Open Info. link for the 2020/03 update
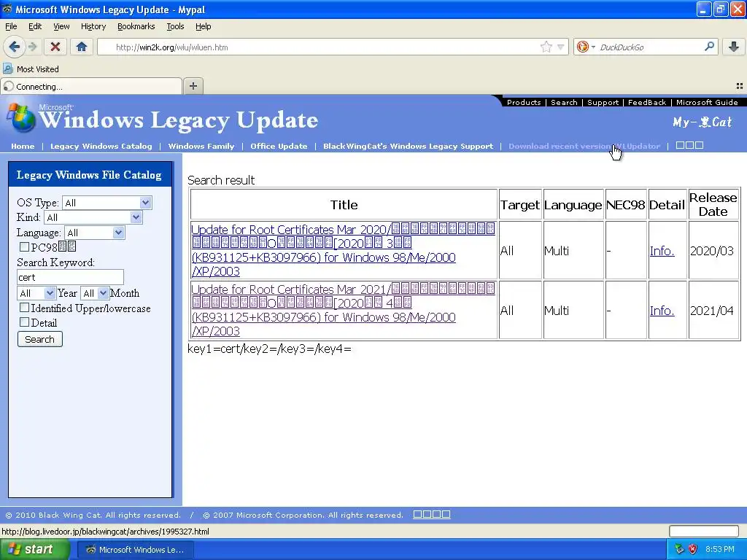The image size is (747, 560). (662, 251)
